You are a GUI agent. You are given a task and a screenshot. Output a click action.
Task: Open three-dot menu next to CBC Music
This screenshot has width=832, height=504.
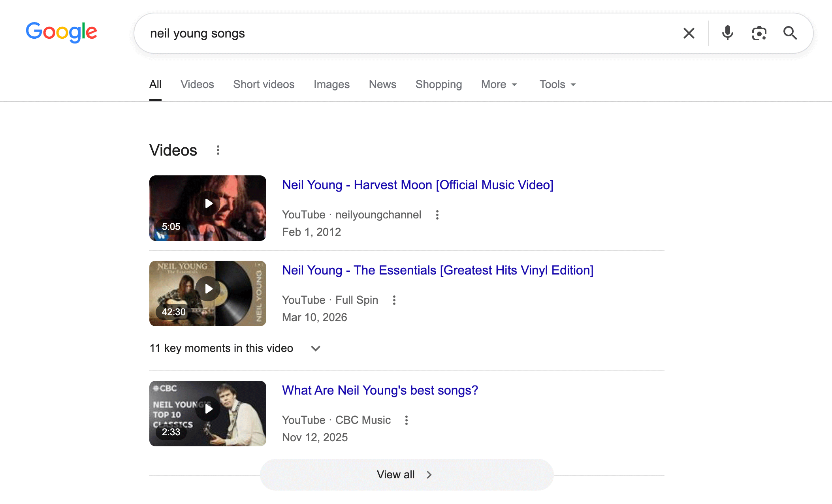406,420
